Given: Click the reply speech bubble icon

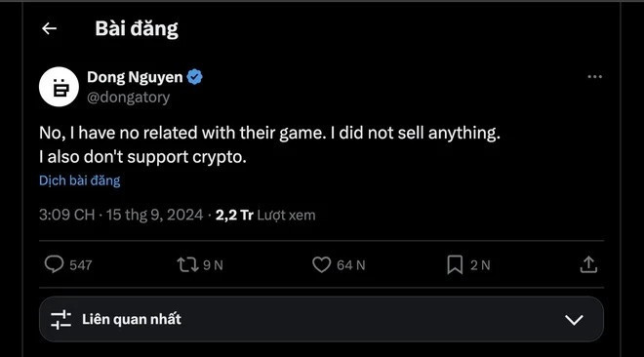Looking at the screenshot, I should click(x=54, y=264).
